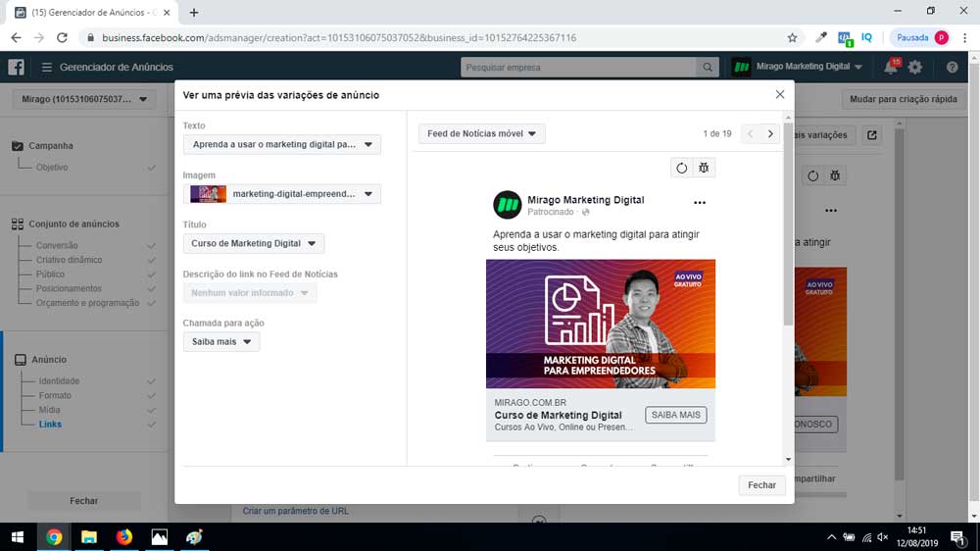
Task: Select Público step in sidebar
Action: coord(50,274)
